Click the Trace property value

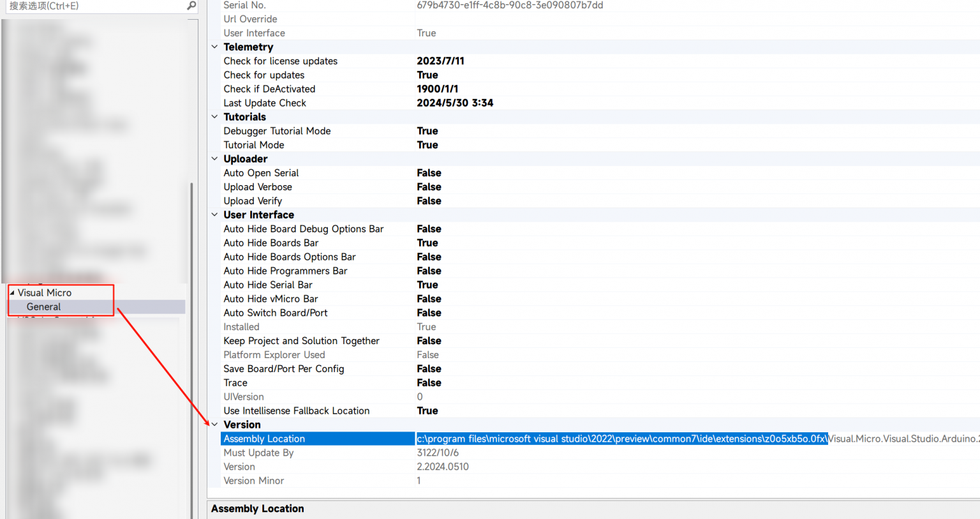[429, 383]
